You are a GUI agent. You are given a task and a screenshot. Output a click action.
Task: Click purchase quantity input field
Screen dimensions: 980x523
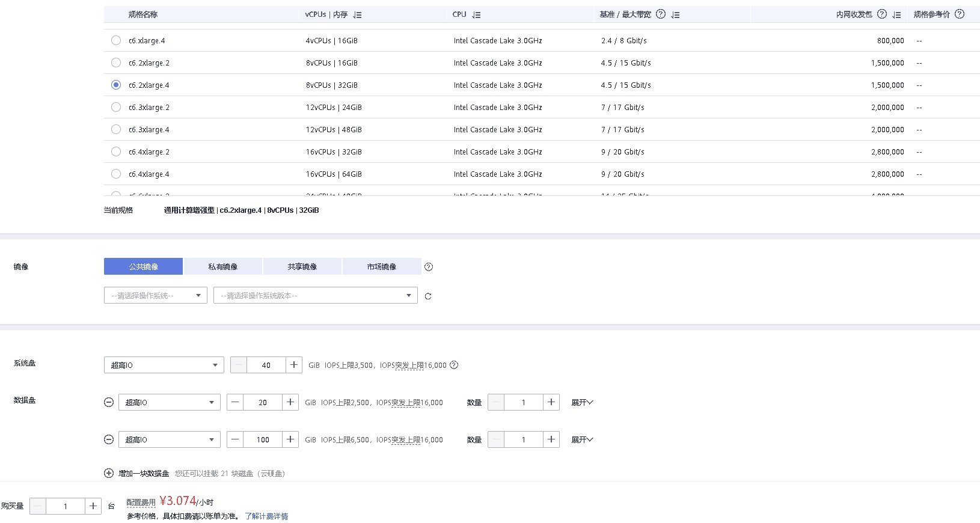coord(66,506)
